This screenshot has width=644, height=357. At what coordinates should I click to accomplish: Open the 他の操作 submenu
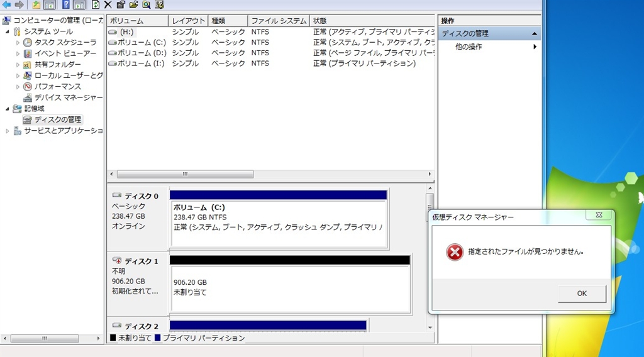(535, 47)
